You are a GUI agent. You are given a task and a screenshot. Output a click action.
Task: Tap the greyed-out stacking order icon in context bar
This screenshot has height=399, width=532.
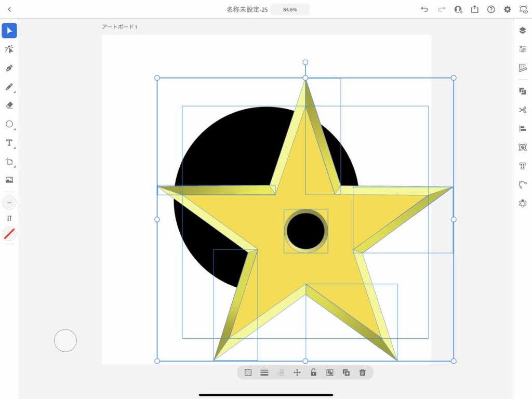pyautogui.click(x=281, y=373)
